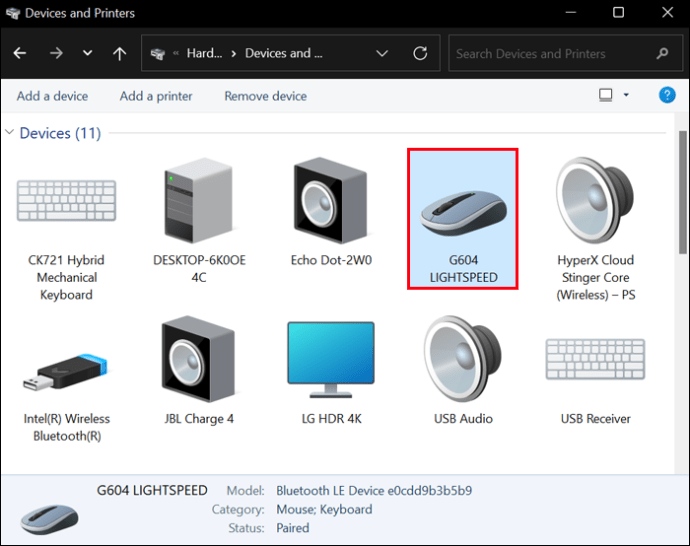Open the recent locations dropdown arrow
Viewport: 690px width, 546px height.
88,53
